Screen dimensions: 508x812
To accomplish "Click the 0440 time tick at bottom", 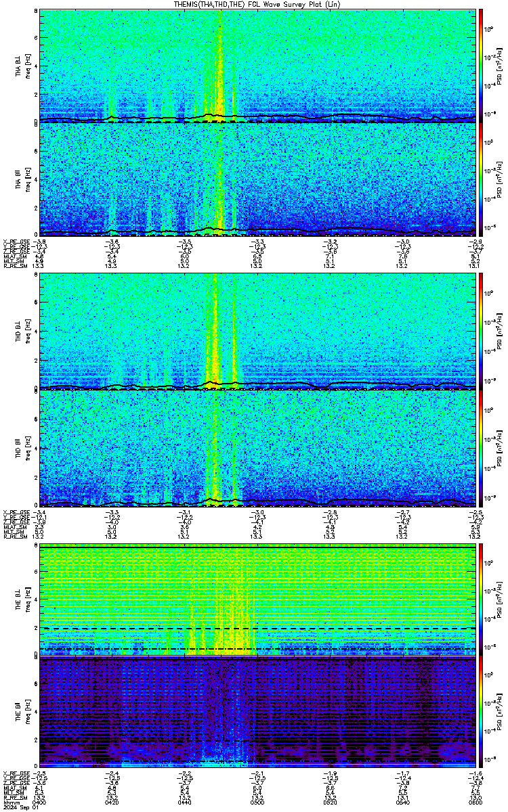I will [x=185, y=802].
